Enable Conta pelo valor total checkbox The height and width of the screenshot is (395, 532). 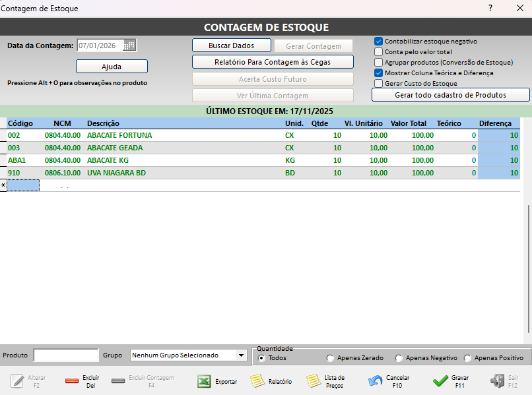(x=379, y=51)
